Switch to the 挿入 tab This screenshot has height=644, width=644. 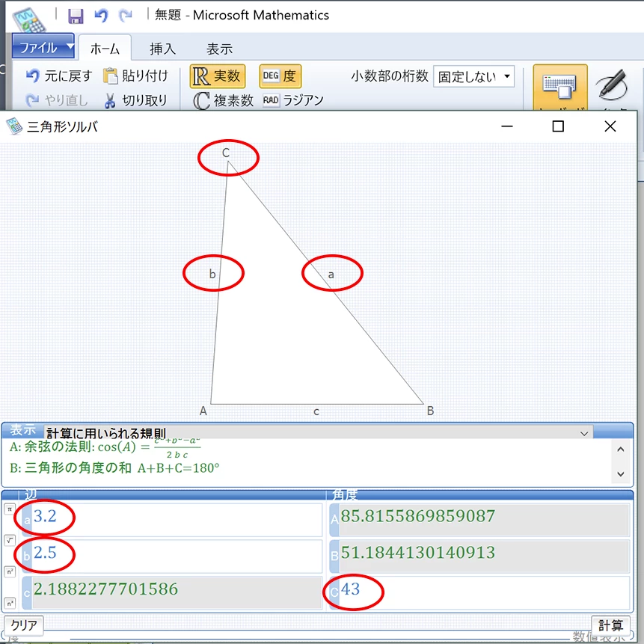[x=162, y=49]
